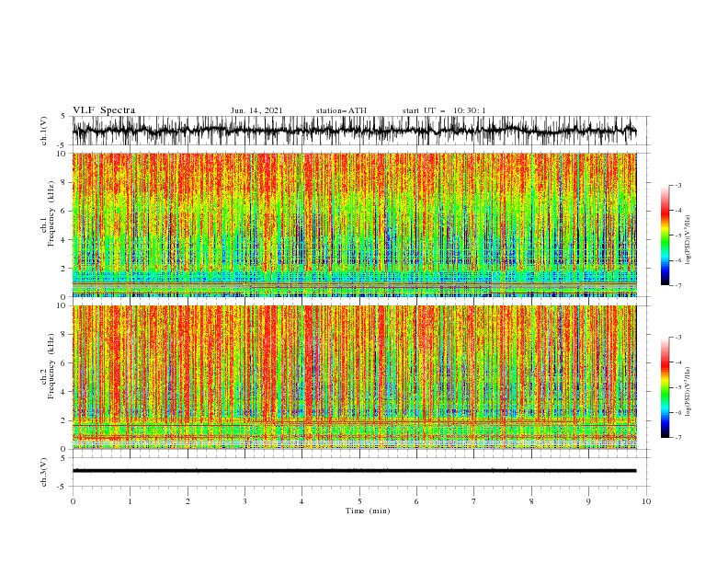728x563 pixels.
Task: Click the ch.1 spectrogram panel
Action: [x=355, y=224]
